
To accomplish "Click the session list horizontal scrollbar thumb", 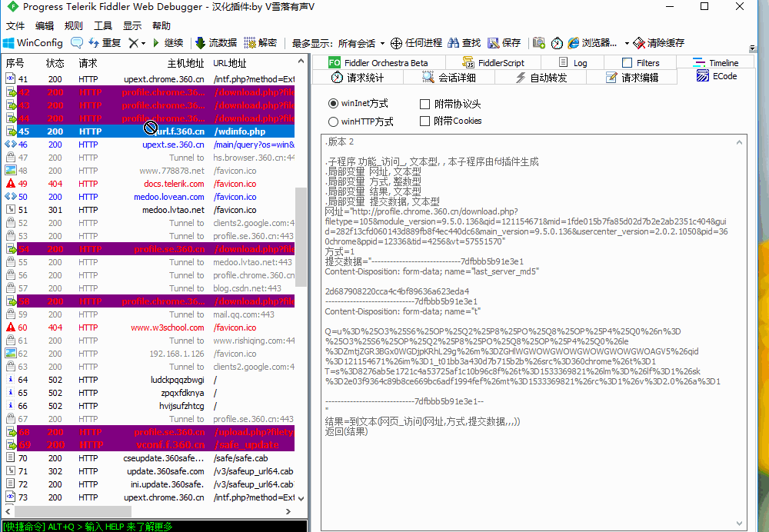I will tap(72, 511).
